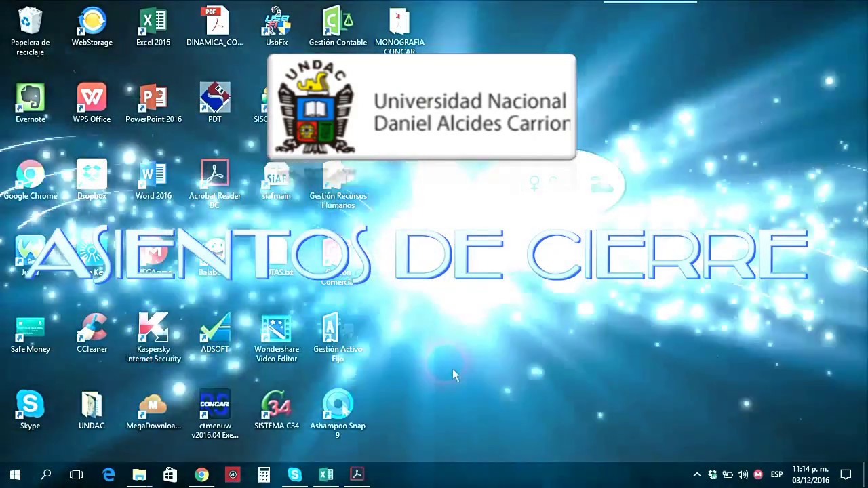Viewport: 868px width, 488px height.
Task: Select the Excel 2016 desktop shortcut
Action: (x=153, y=27)
